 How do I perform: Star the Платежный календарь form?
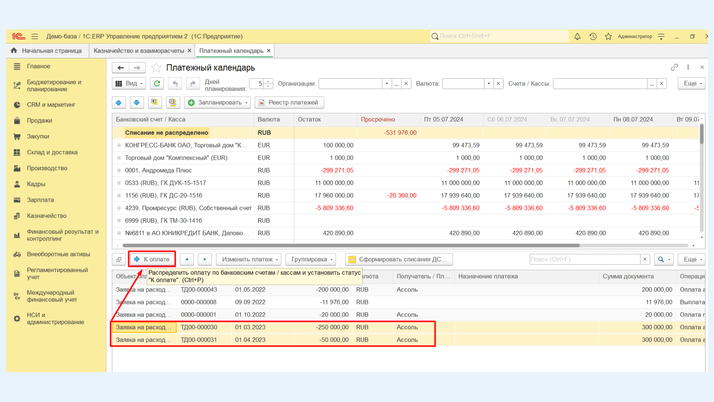click(156, 67)
